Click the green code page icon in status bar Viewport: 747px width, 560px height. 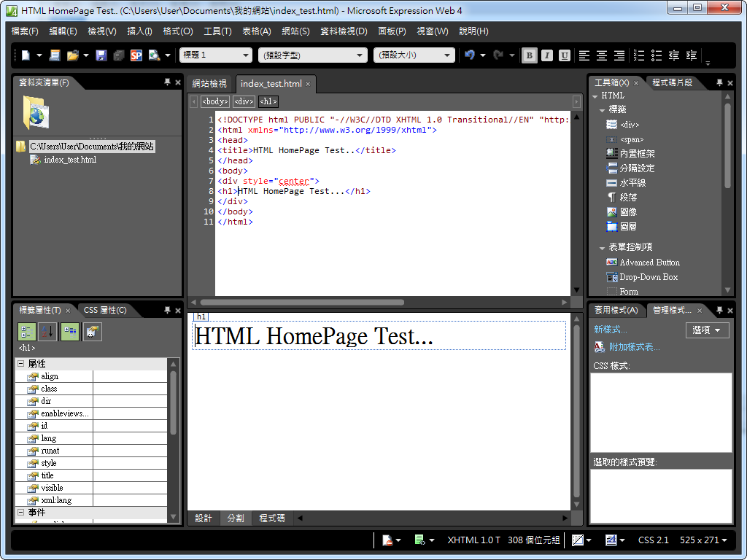(419, 540)
